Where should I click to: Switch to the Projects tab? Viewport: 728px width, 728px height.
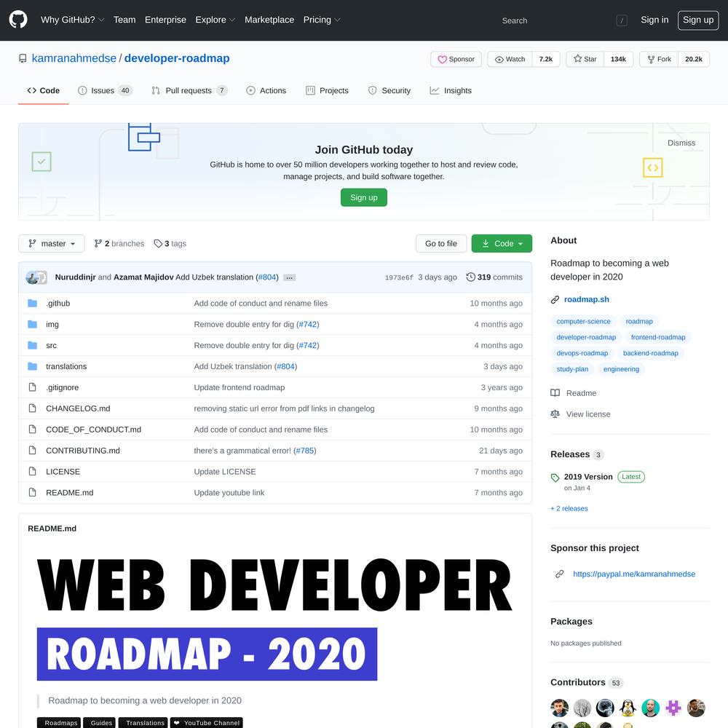pos(327,90)
